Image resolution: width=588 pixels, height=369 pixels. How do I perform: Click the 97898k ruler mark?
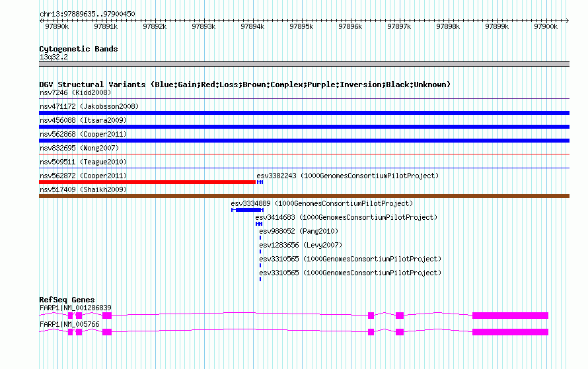448,26
